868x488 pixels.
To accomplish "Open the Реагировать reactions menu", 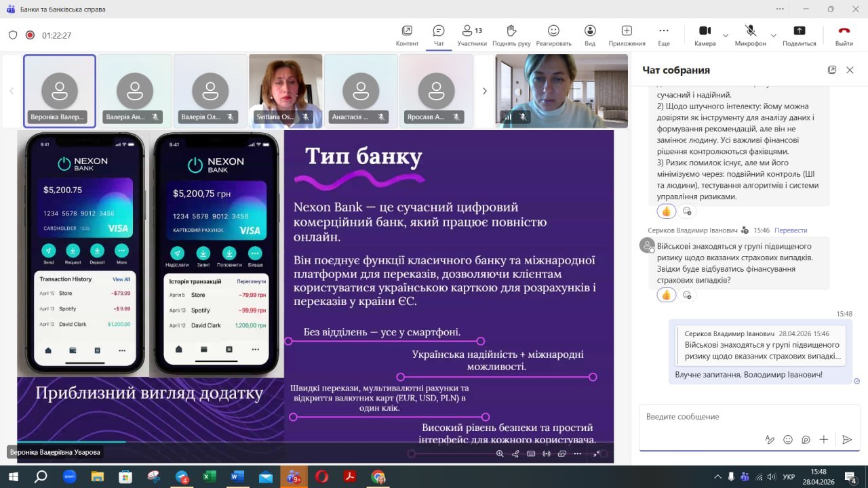I will coord(553,35).
